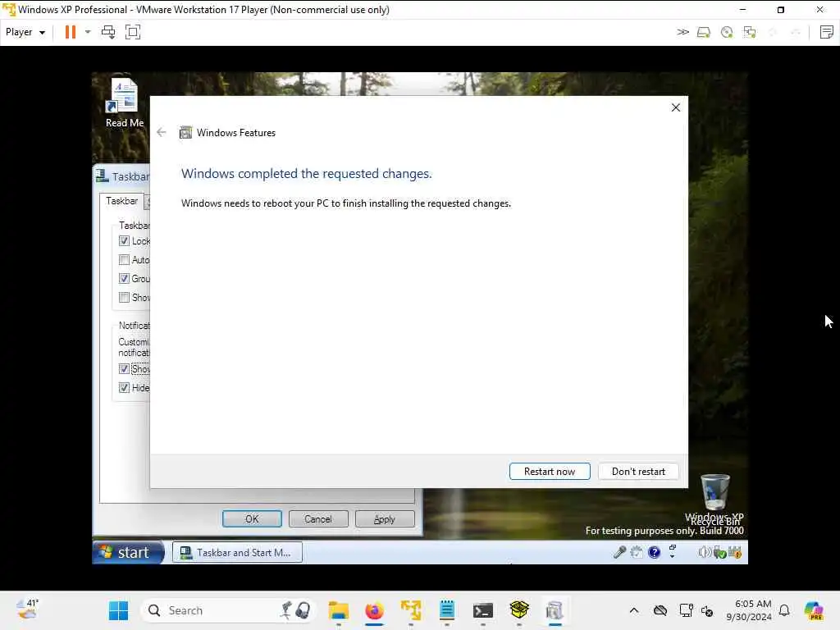The width and height of the screenshot is (840, 630).
Task: Toggle the Lock the taskbar checkbox
Action: (124, 241)
